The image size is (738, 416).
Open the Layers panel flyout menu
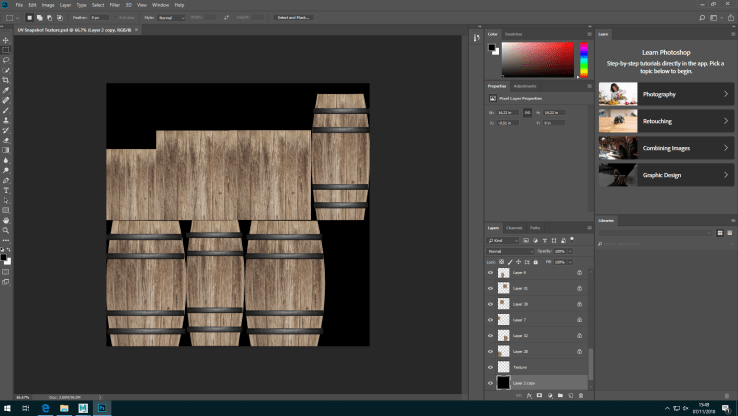[589, 228]
